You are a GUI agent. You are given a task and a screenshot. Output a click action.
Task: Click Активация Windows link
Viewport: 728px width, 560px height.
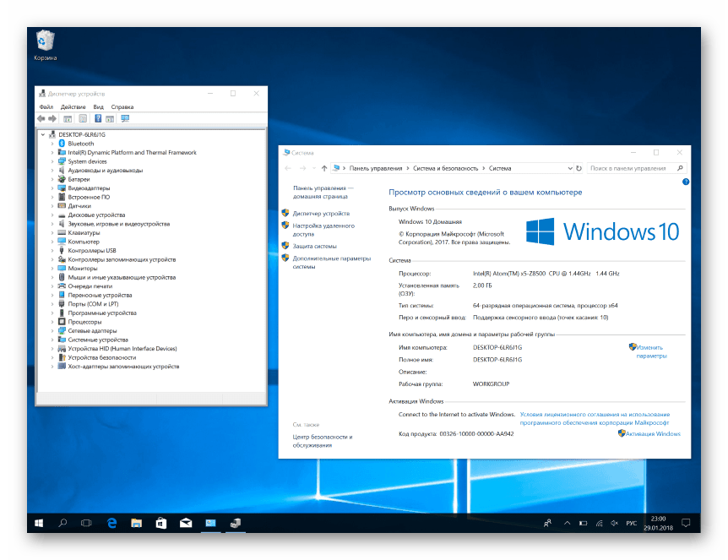(653, 433)
